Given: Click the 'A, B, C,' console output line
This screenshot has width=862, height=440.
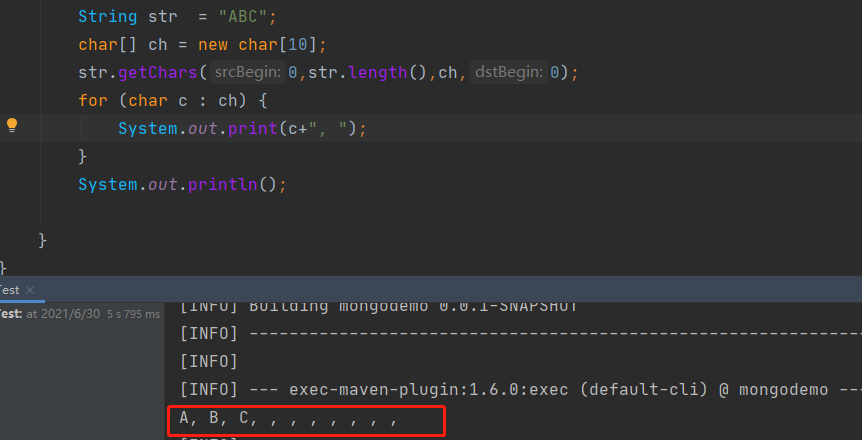Looking at the screenshot, I should click(288, 419).
